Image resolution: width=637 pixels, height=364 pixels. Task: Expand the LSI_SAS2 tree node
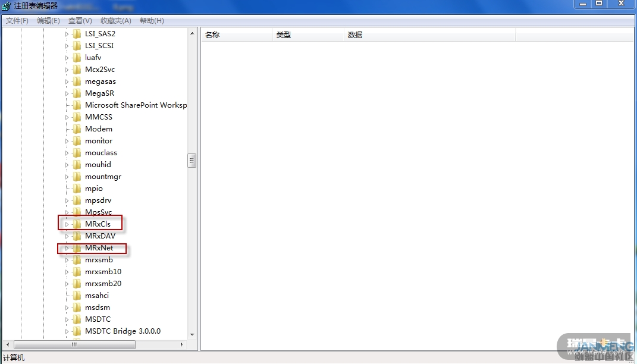click(67, 34)
